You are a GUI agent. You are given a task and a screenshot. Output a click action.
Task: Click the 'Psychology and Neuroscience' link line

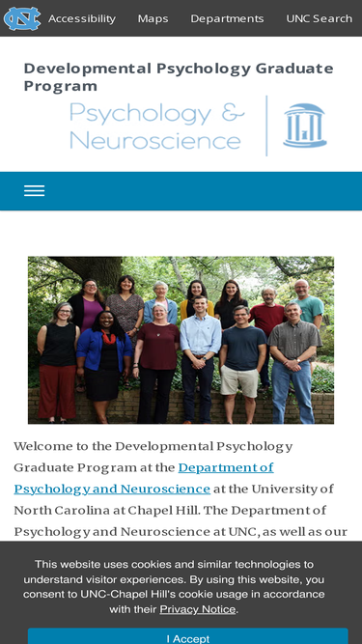pos(112,490)
